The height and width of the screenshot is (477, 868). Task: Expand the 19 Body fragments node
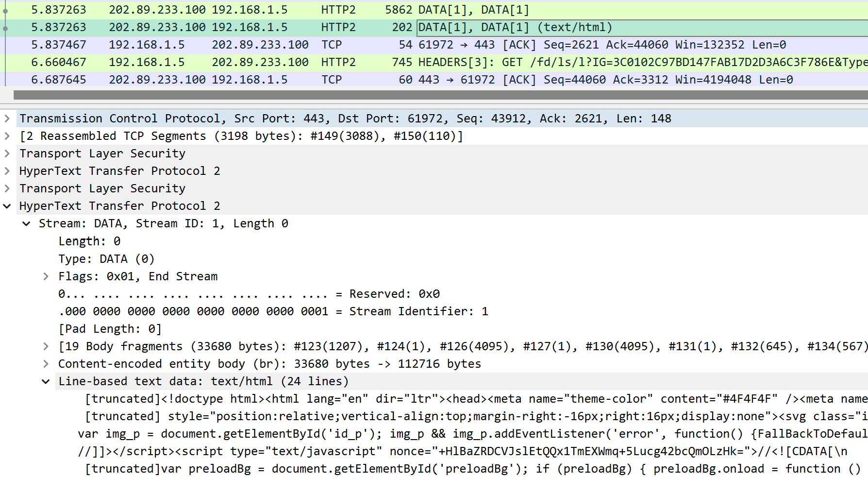click(x=46, y=346)
